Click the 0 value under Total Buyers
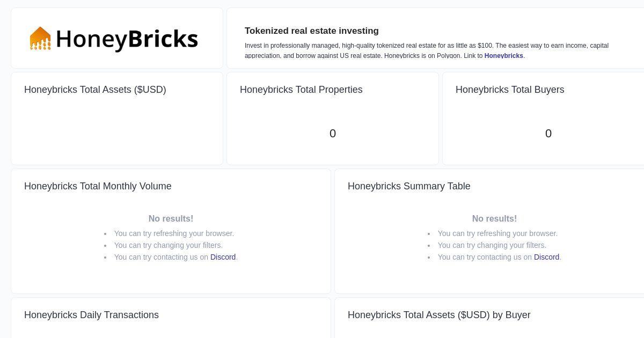The width and height of the screenshot is (644, 338). point(548,134)
